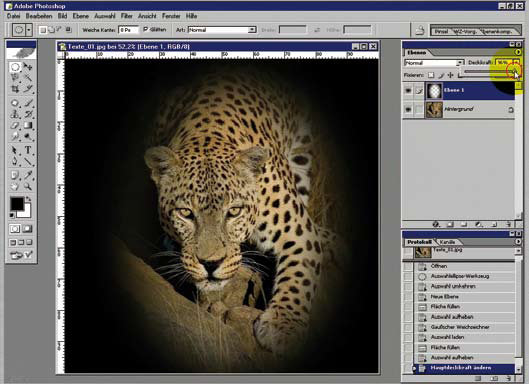Select the Eraser tool
The height and width of the screenshot is (384, 529).
pyautogui.click(x=15, y=126)
